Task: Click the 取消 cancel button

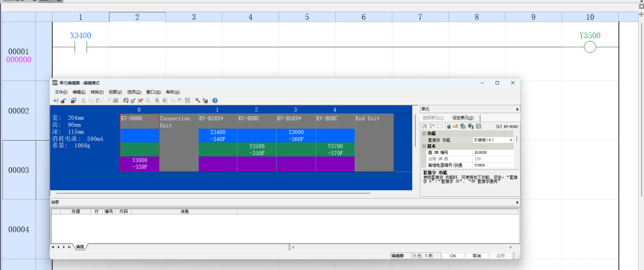Action: [x=476, y=256]
